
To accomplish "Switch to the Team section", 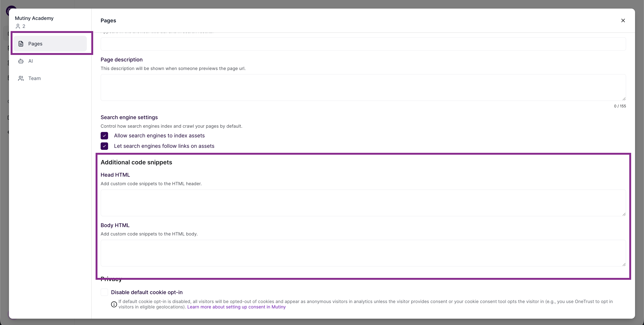I will click(x=34, y=78).
